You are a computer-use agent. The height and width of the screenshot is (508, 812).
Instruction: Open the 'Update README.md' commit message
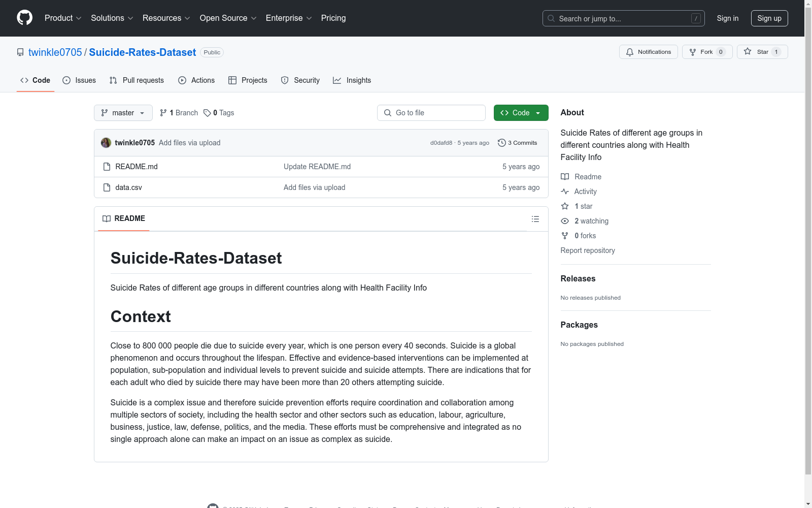[317, 167]
